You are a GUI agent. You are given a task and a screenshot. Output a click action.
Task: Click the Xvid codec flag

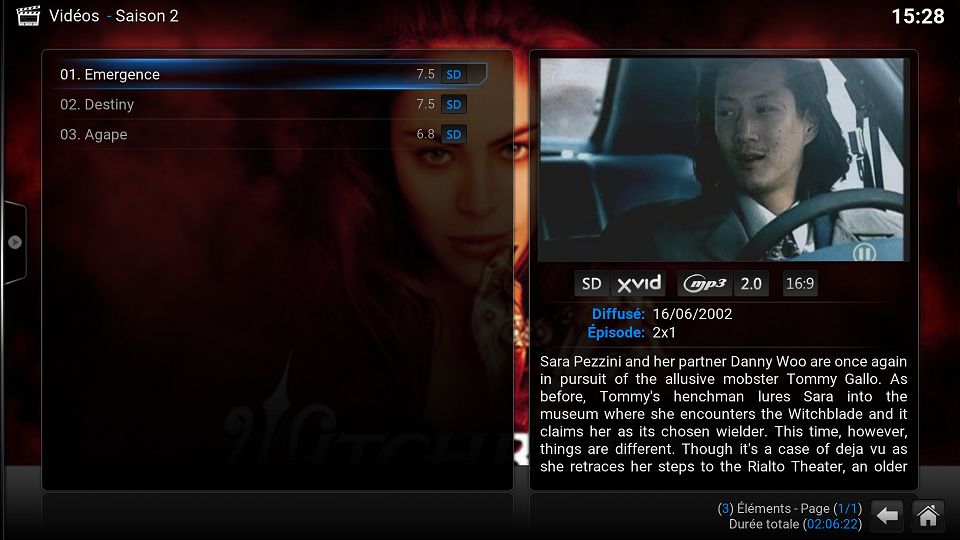[x=639, y=283]
